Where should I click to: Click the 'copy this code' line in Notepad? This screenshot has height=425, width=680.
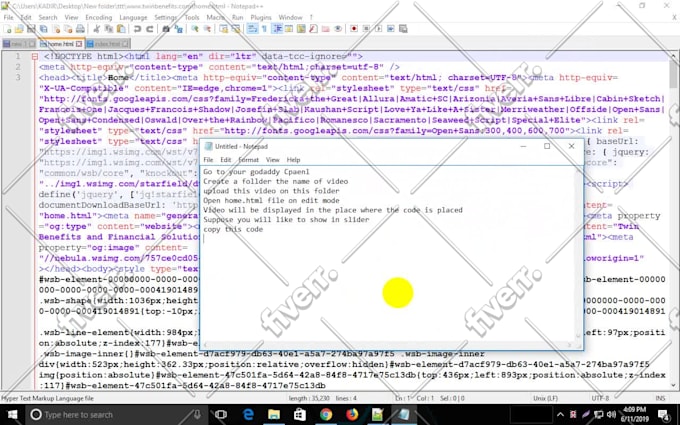point(233,229)
